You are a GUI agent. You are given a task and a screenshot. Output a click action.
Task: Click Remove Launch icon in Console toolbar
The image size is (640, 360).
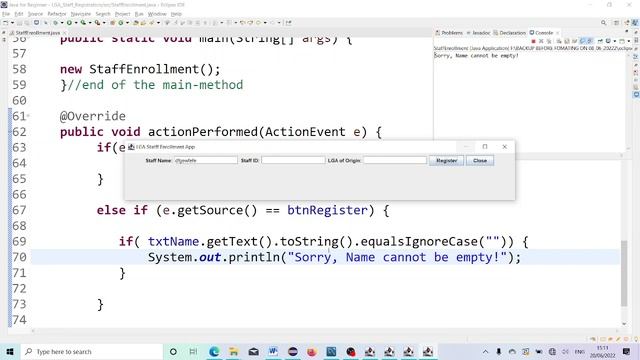pos(541,41)
